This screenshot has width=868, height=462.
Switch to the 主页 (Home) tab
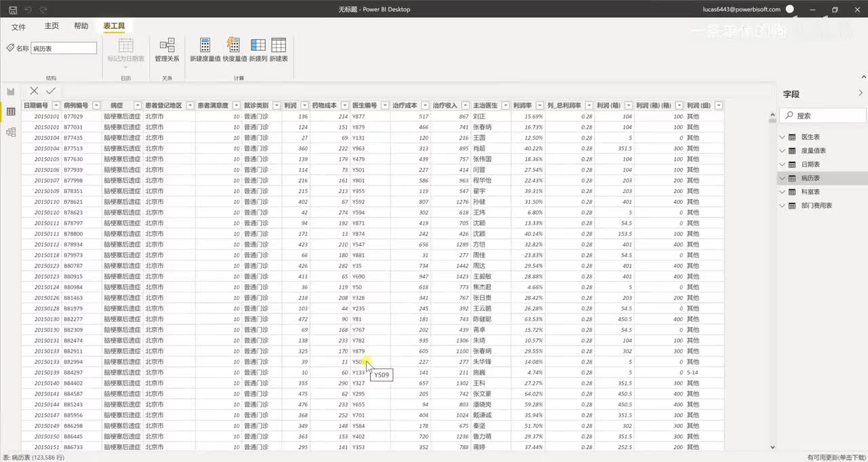coord(52,26)
